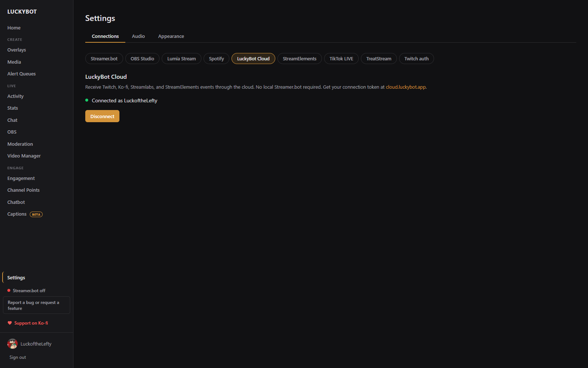The image size is (588, 368).
Task: Open the StreamElements connection
Action: [300, 59]
